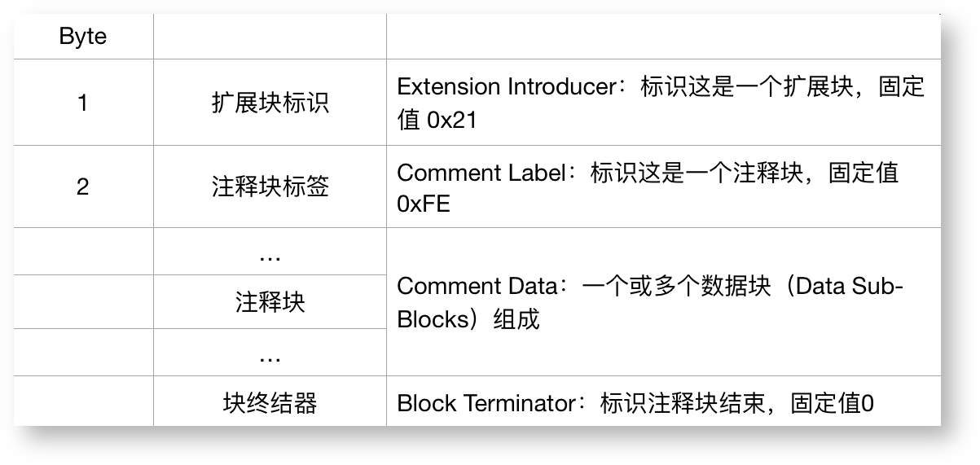Click the blank header cell above Extension Introducer
This screenshot has height=465, width=980.
(663, 37)
